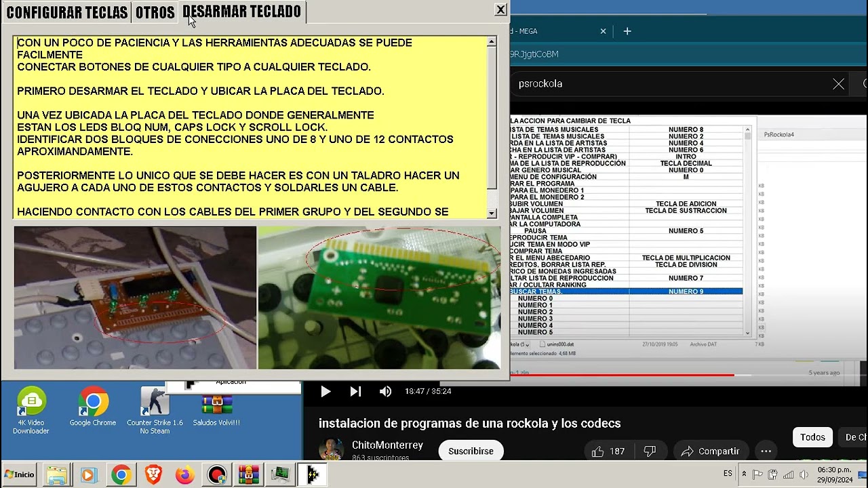The image size is (868, 488).
Task: Open the WinRAR taskbar icon
Action: point(249,475)
